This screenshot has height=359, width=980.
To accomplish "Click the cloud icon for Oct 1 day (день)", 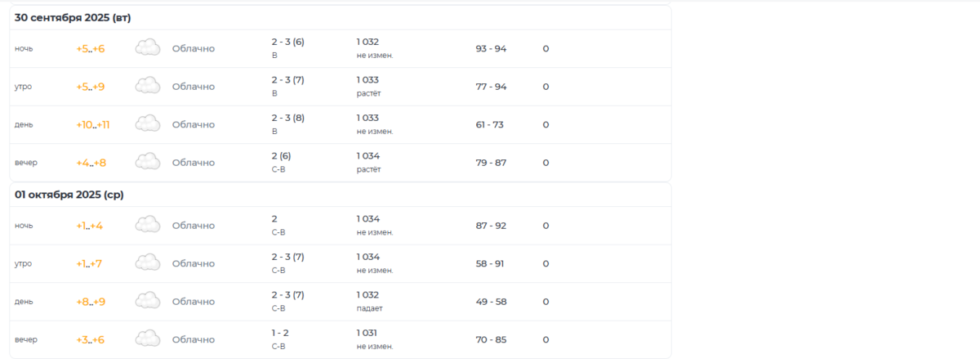I will coord(147,301).
